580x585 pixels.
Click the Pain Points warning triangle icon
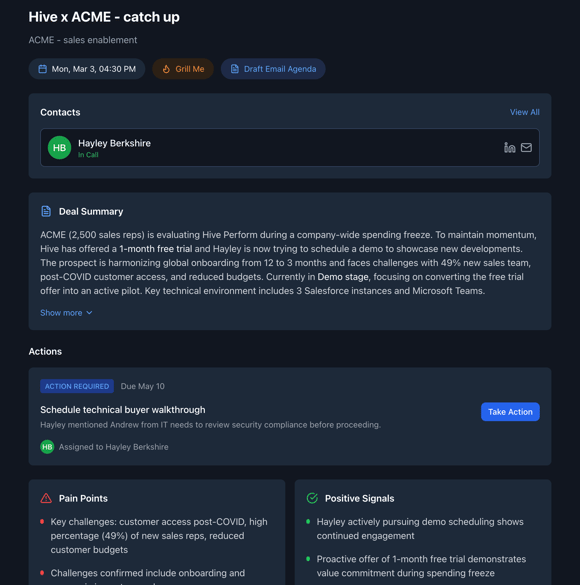pyautogui.click(x=46, y=498)
